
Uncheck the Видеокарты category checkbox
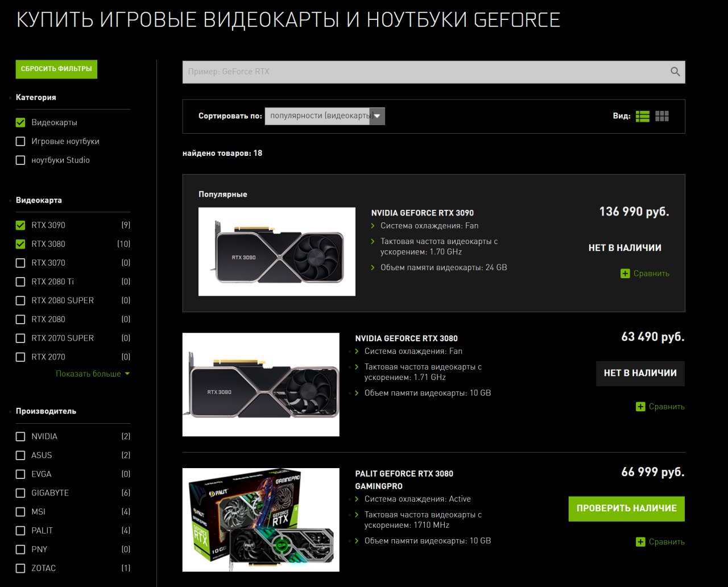click(x=20, y=122)
